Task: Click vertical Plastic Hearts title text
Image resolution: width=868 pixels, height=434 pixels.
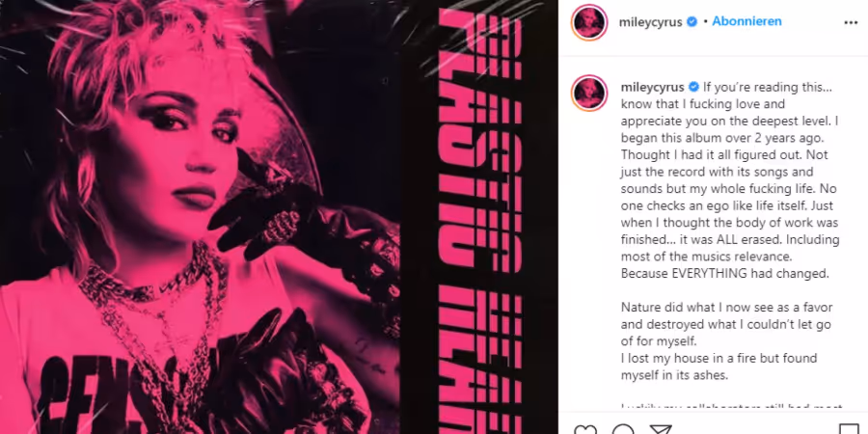Action: tap(480, 222)
